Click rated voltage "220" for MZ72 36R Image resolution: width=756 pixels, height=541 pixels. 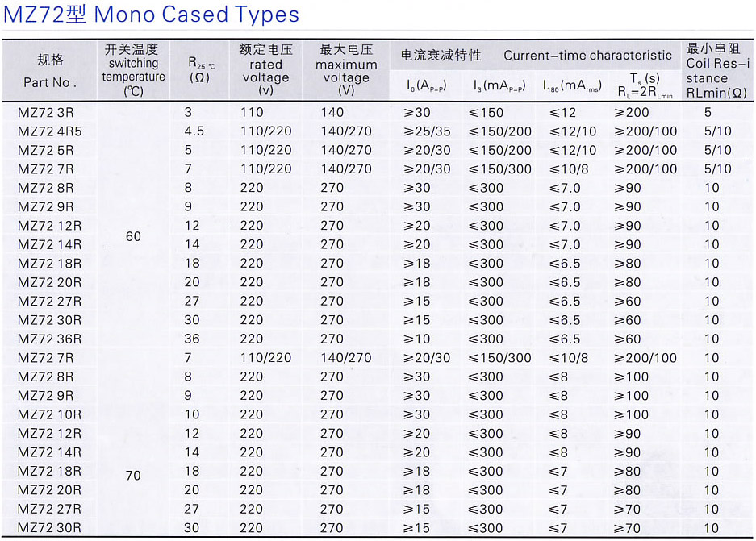[x=252, y=339]
